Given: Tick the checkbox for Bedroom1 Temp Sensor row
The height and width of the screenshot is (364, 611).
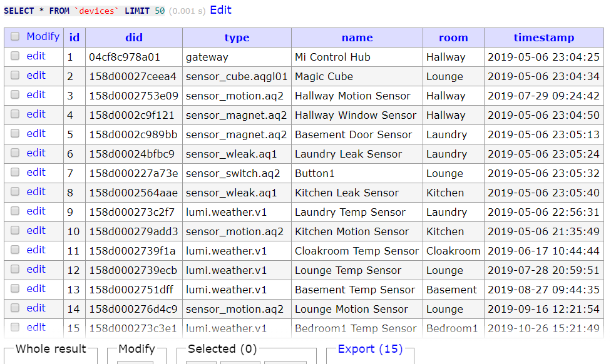Looking at the screenshot, I should click(x=15, y=327).
